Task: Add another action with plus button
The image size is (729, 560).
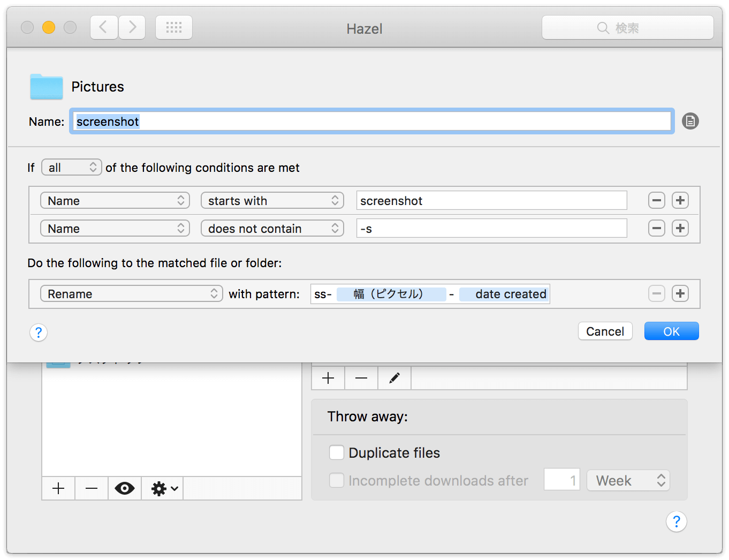Action: [680, 293]
